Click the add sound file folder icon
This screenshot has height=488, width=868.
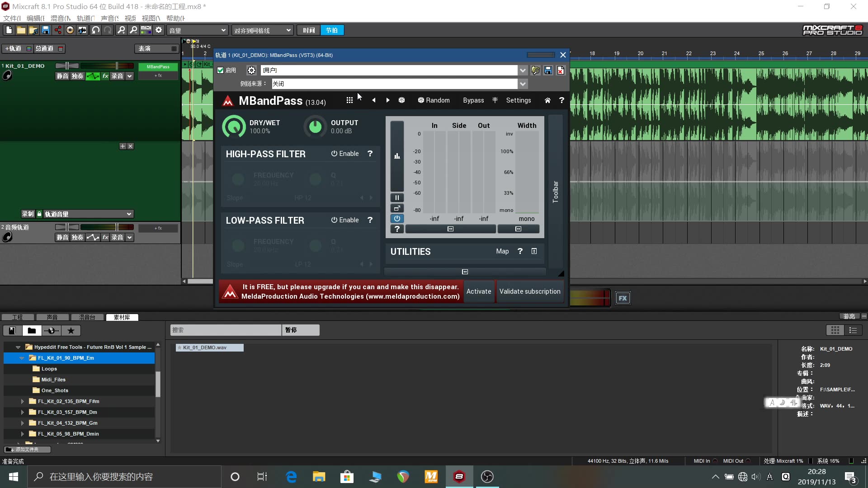coord(33,30)
